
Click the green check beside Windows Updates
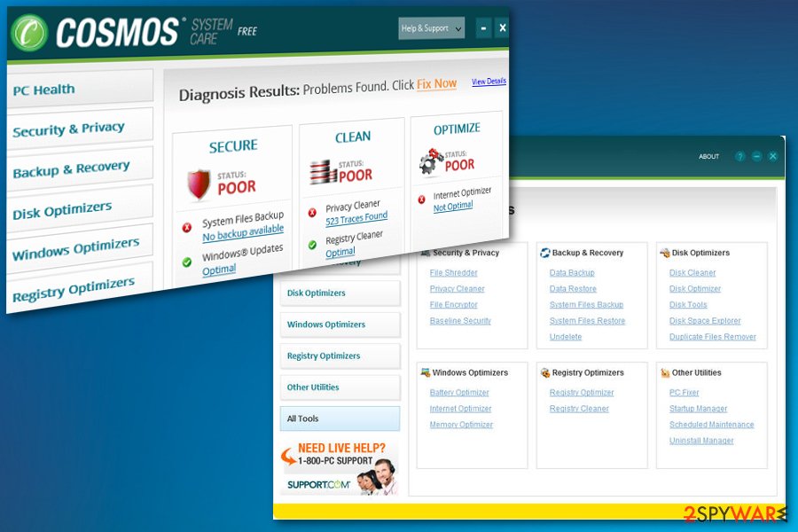[x=187, y=262]
